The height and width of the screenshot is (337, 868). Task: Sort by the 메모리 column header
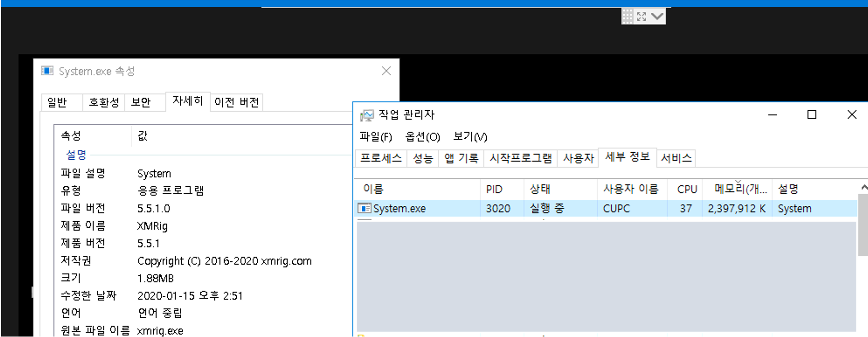(x=737, y=189)
